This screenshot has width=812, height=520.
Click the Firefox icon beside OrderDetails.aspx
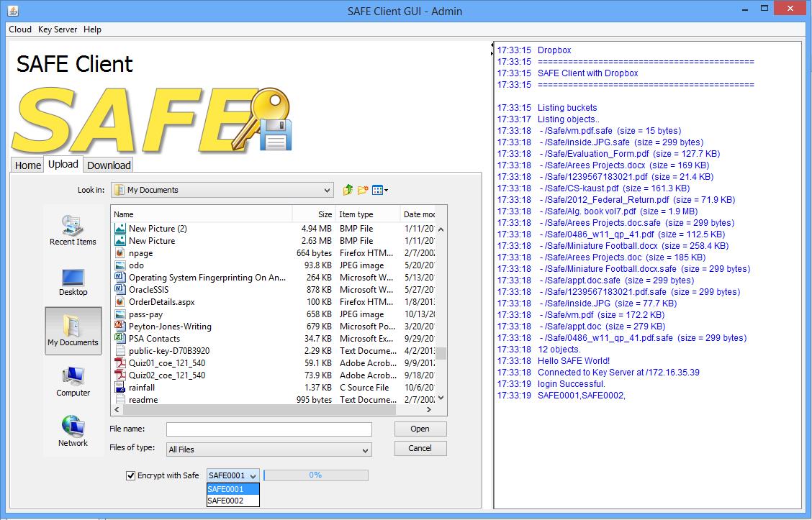point(120,301)
